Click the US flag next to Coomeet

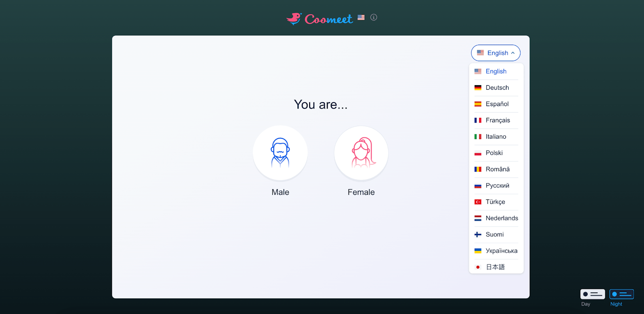point(361,17)
